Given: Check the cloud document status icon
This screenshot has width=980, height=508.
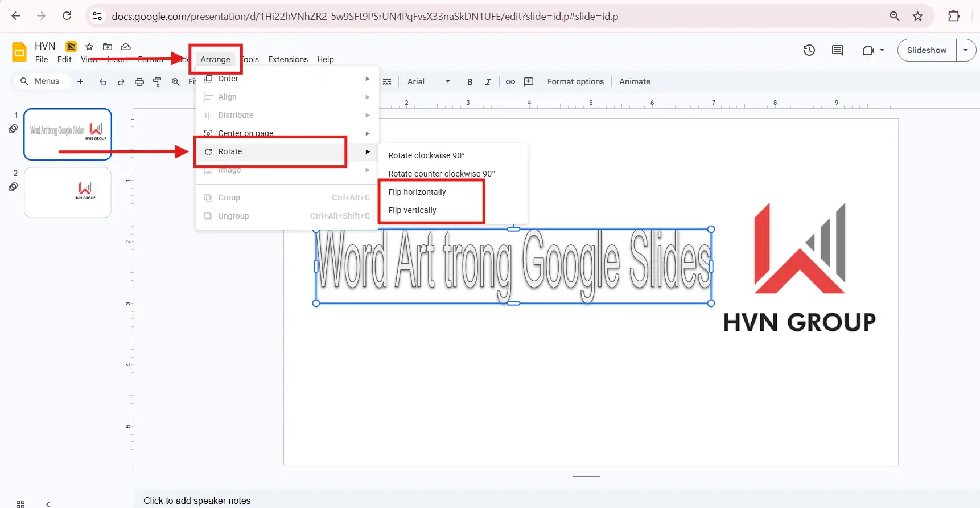Looking at the screenshot, I should [x=126, y=47].
